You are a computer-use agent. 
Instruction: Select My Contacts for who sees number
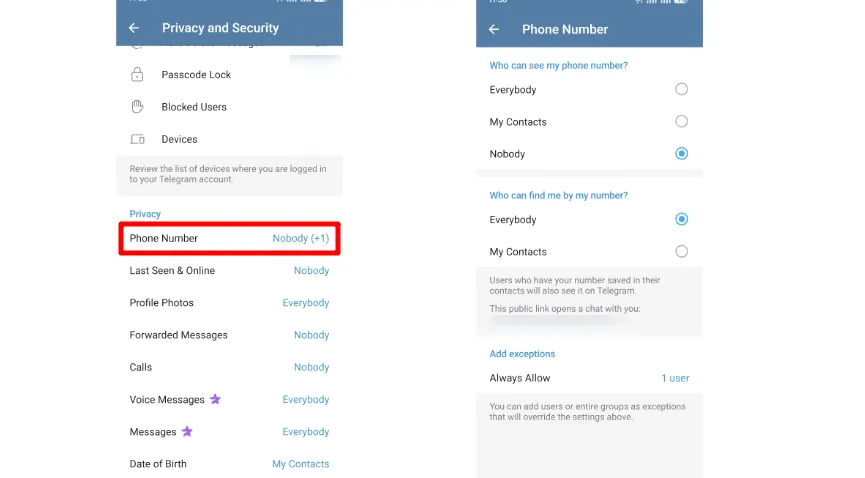(x=681, y=121)
